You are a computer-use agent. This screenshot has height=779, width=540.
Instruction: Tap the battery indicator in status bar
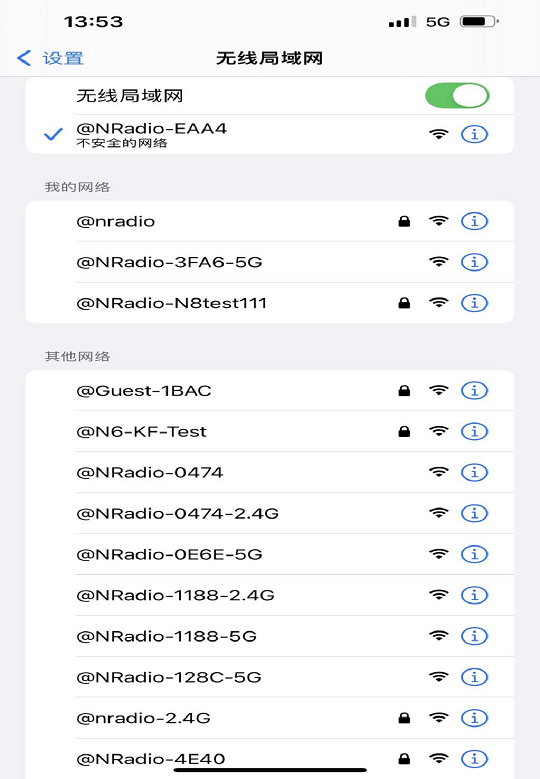(479, 21)
